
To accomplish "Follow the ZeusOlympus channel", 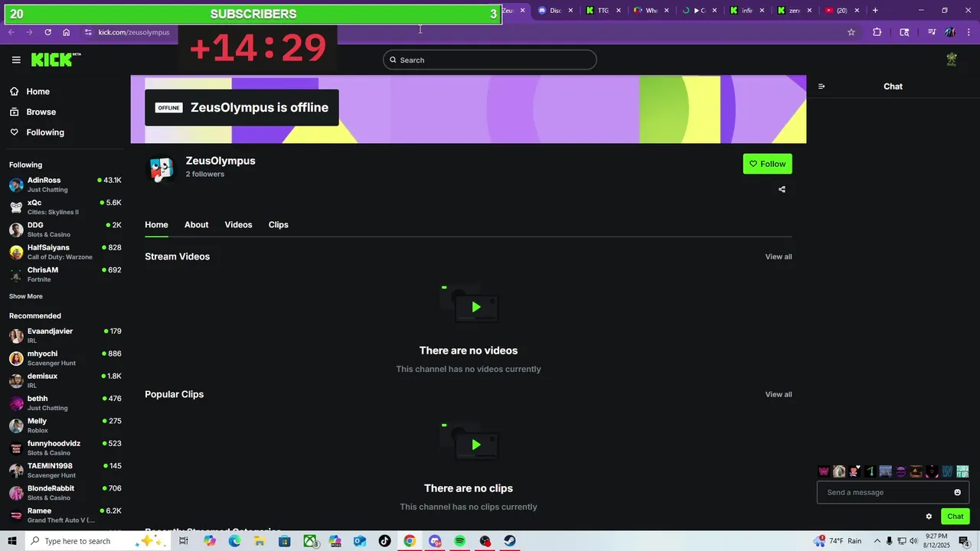I will point(767,164).
